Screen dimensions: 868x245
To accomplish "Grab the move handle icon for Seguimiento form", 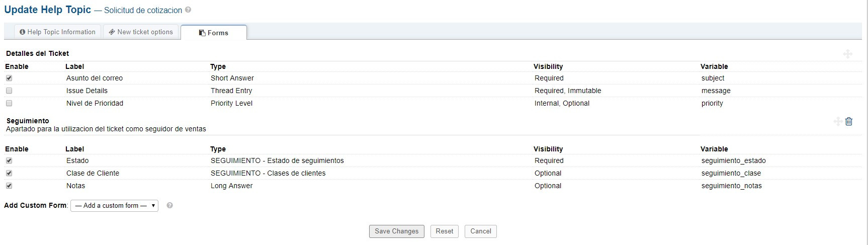I will click(838, 121).
